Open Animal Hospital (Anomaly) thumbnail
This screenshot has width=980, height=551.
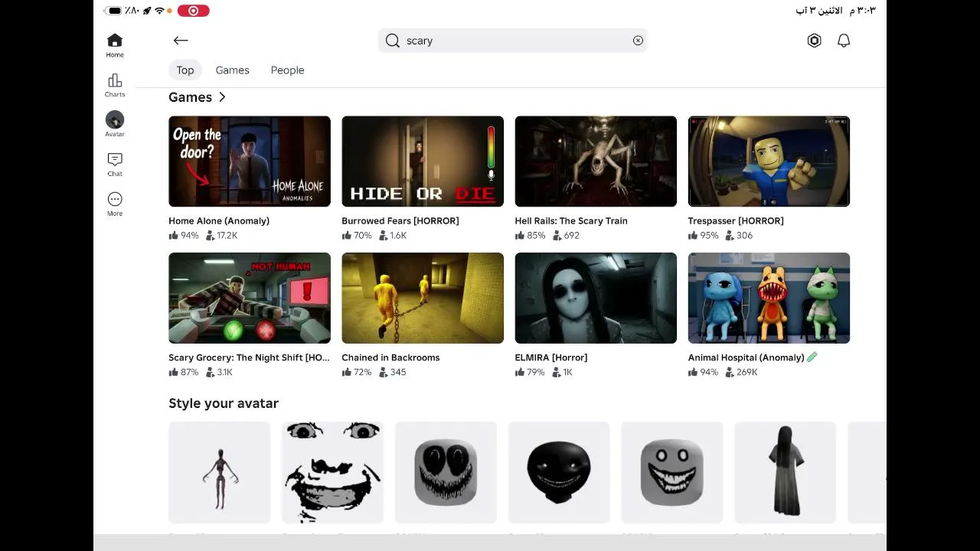pos(769,298)
